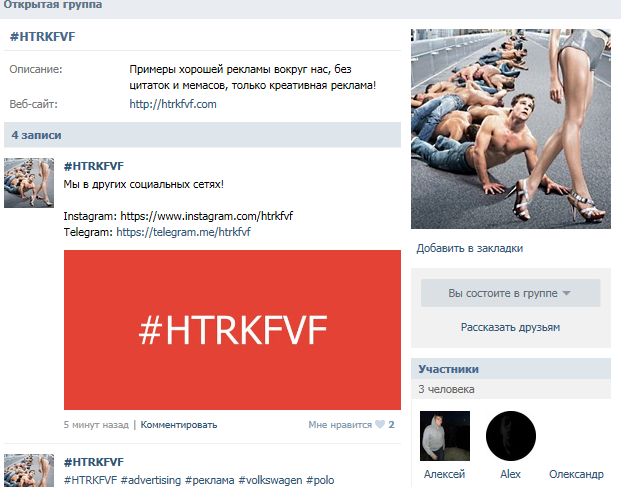Click the second post's group avatar thumbnail
This screenshot has height=487, width=621.
(29, 470)
